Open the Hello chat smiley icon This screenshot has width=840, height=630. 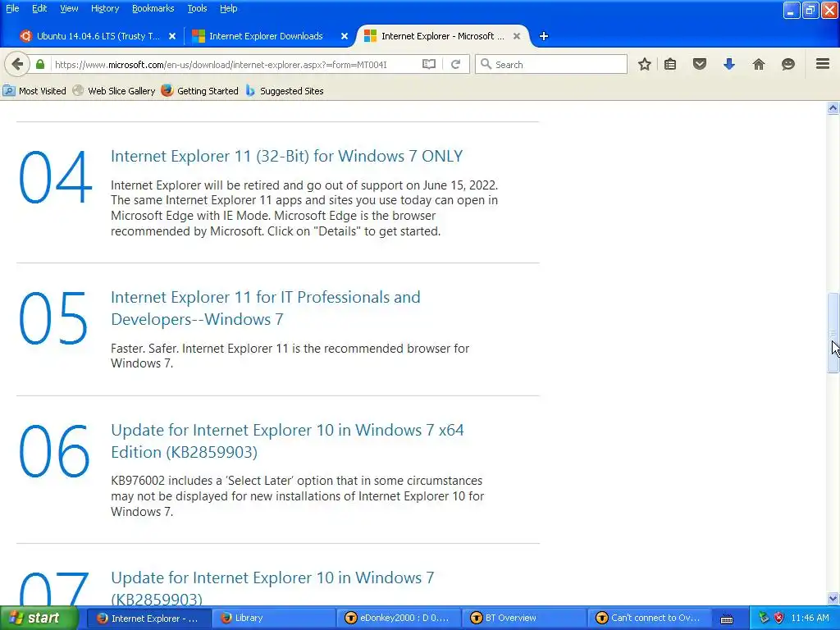pos(788,64)
